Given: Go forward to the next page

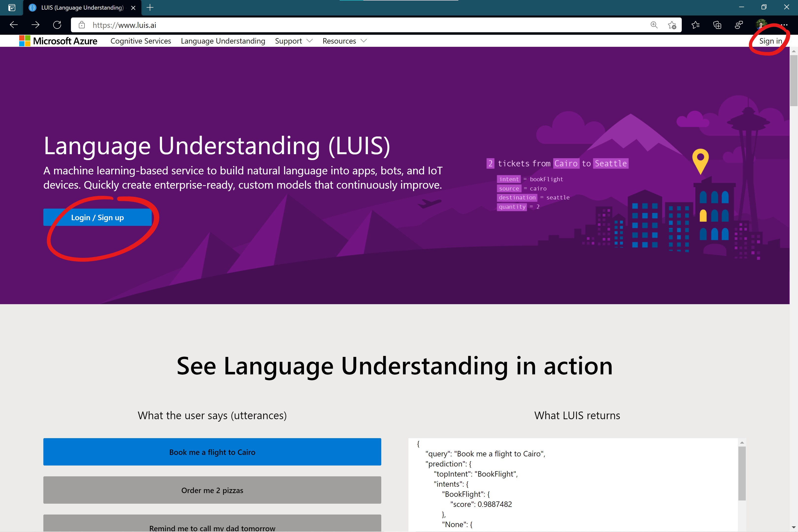Looking at the screenshot, I should coord(35,25).
